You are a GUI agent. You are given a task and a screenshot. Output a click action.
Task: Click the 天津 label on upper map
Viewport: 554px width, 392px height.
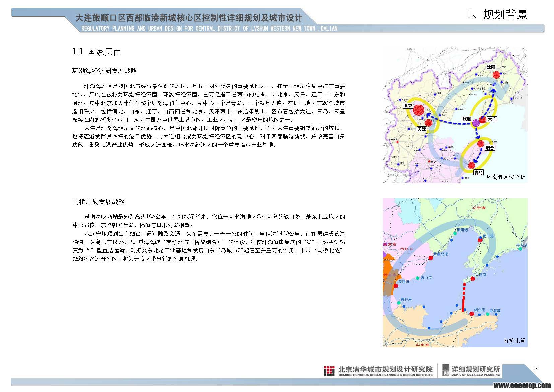point(422,129)
